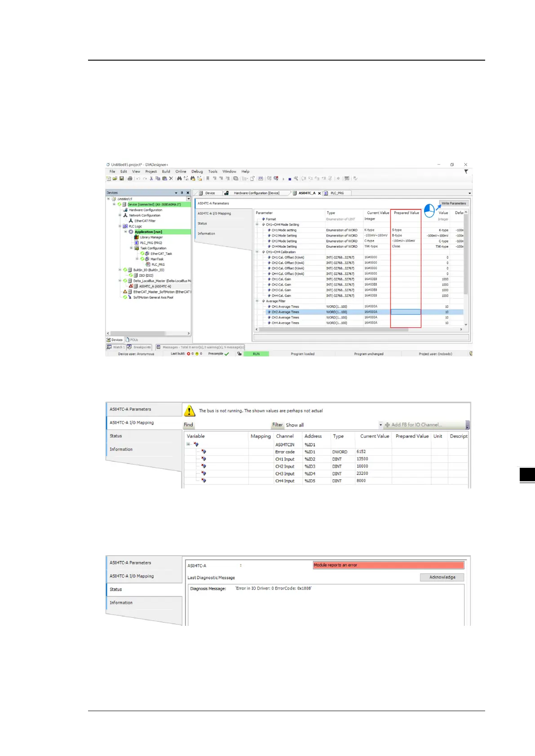
Task: Click the Stop icon in the debug toolbar
Action: point(290,179)
